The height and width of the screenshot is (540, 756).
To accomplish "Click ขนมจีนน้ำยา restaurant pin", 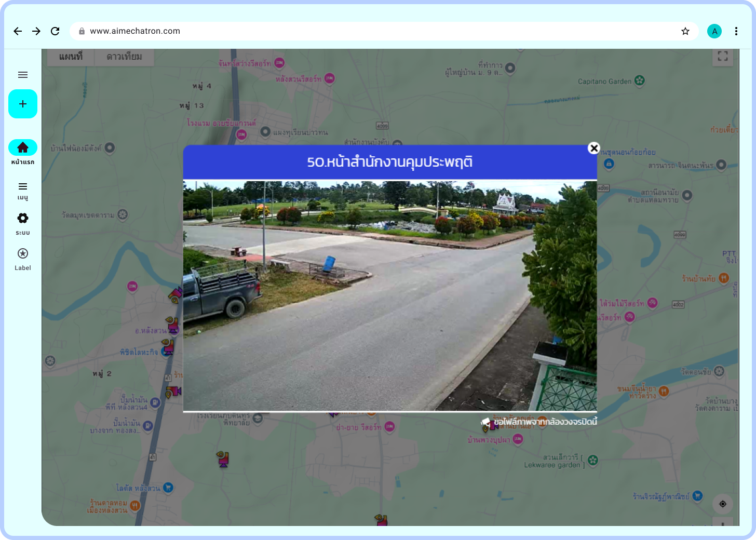I will coord(664,391).
